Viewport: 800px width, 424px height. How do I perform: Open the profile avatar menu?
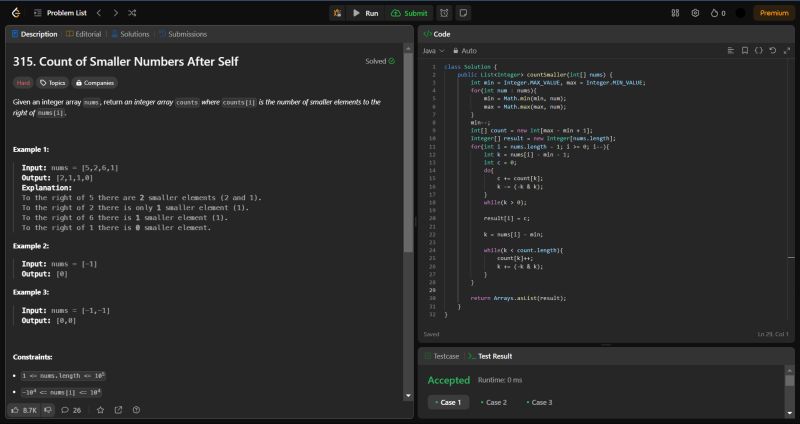pyautogui.click(x=740, y=13)
